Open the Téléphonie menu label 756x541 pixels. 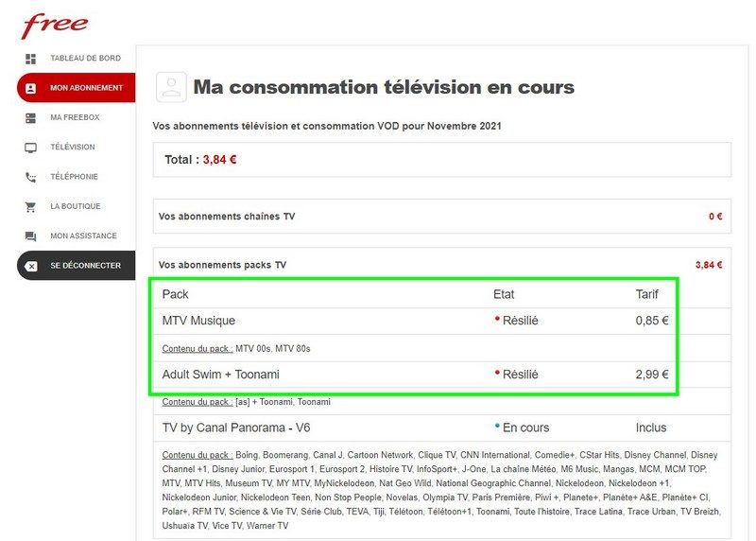74,177
